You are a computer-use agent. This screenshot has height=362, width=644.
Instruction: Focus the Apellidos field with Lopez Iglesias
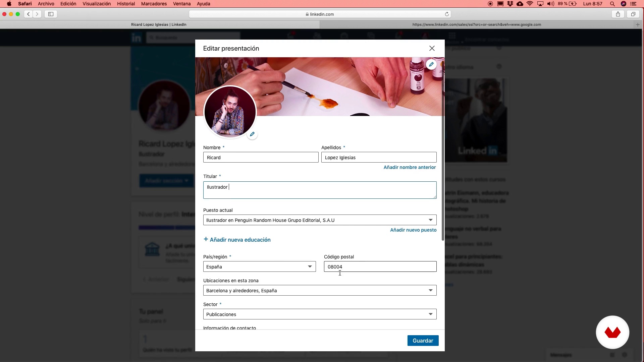pos(379,157)
